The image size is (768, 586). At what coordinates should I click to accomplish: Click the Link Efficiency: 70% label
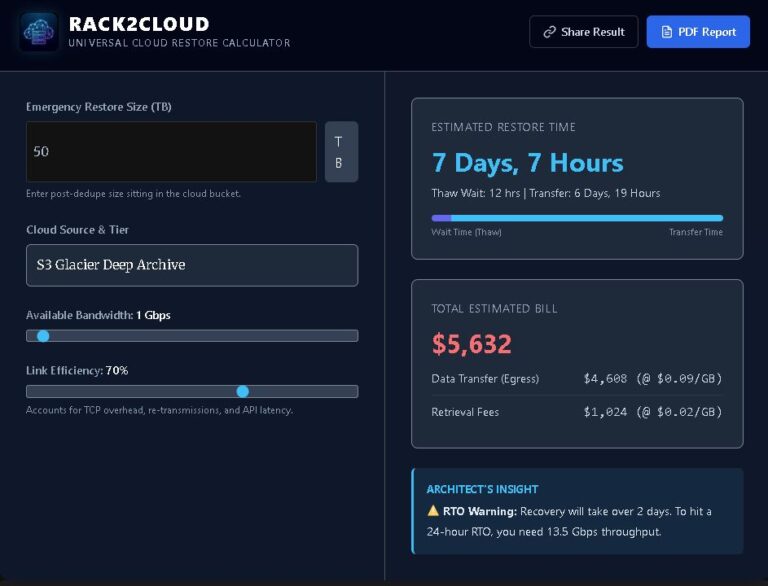coord(77,370)
